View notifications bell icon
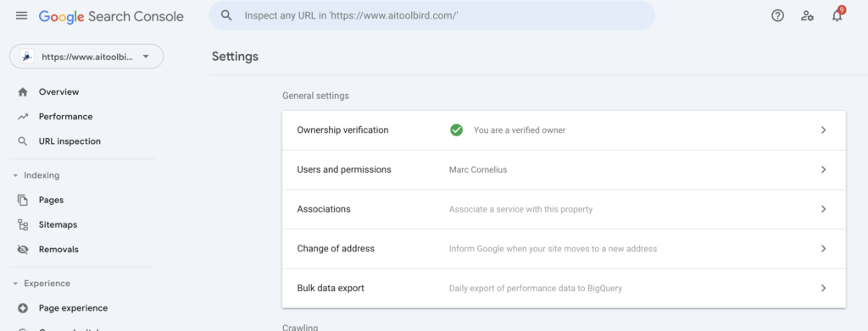The image size is (868, 331). (x=837, y=15)
